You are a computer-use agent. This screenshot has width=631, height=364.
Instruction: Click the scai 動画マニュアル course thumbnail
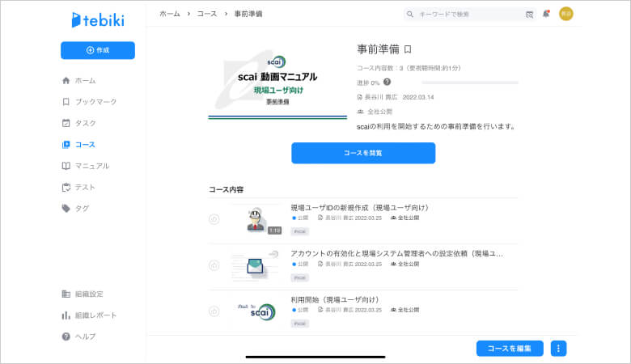point(277,81)
